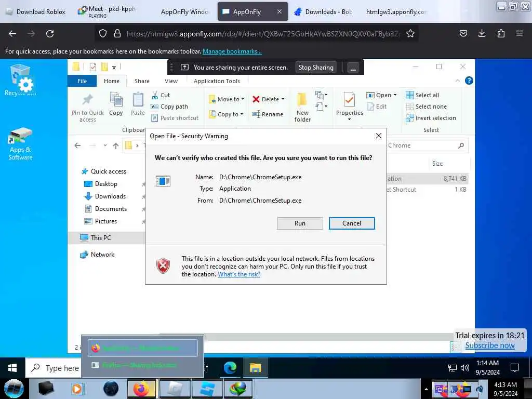The image size is (532, 399).
Task: Click Copy path in the ribbon
Action: click(169, 107)
